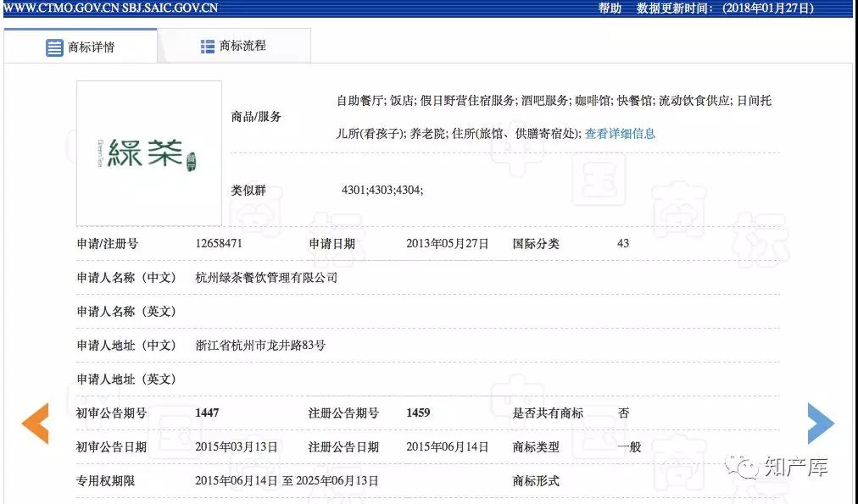This screenshot has width=858, height=504.
Task: Click the WeChat logo beside 知产库
Action: click(x=748, y=467)
